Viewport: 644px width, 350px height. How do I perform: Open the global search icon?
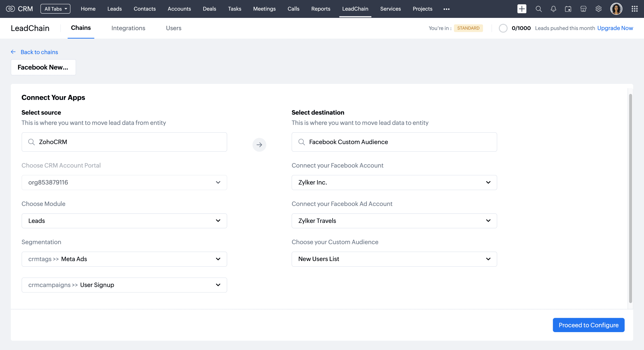pos(538,9)
